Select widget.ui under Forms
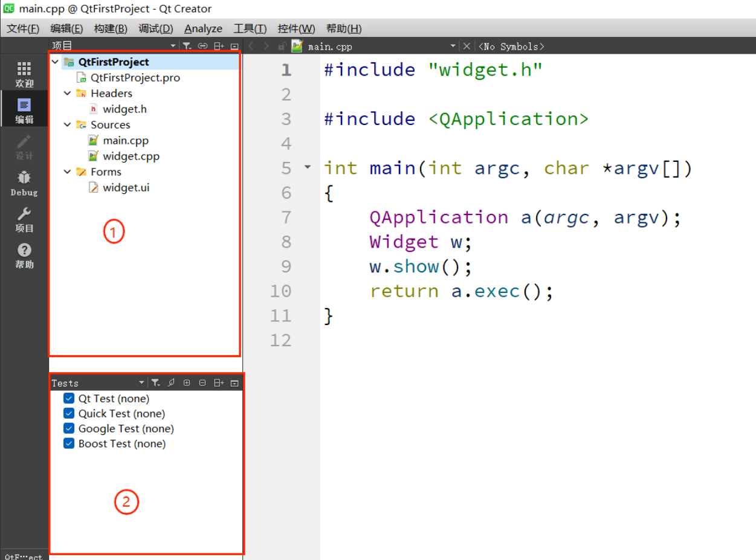 click(126, 187)
